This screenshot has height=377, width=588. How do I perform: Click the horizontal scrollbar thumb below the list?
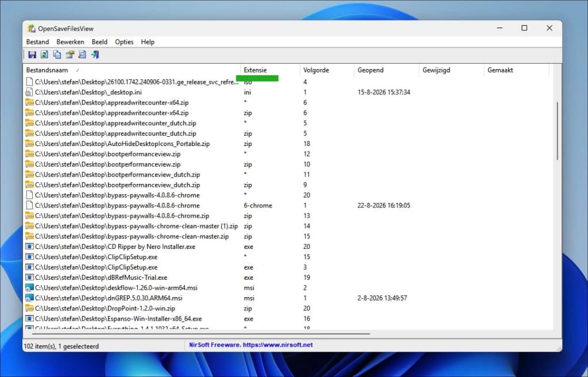pyautogui.click(x=200, y=333)
